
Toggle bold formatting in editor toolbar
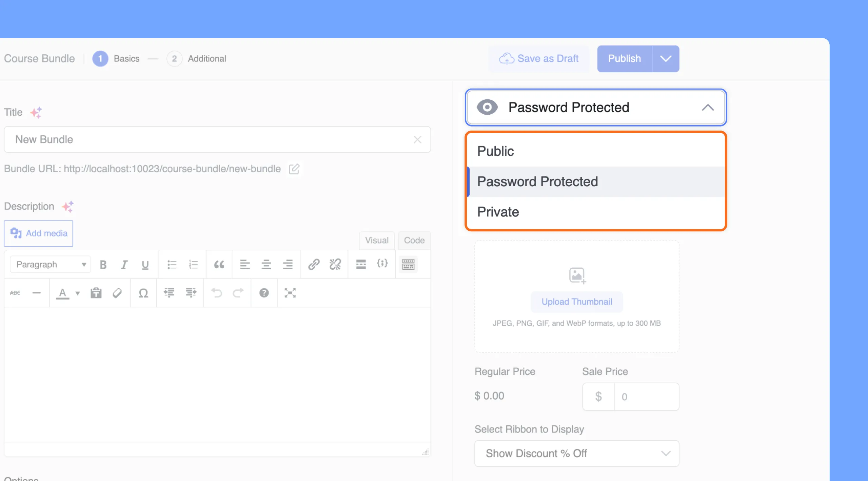[103, 265]
